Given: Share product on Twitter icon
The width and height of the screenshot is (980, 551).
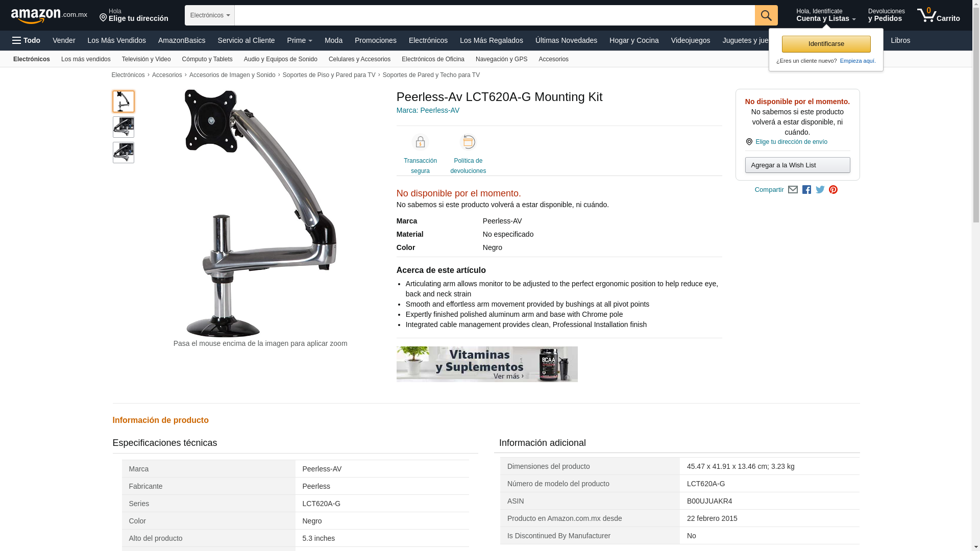Looking at the screenshot, I should (x=820, y=190).
